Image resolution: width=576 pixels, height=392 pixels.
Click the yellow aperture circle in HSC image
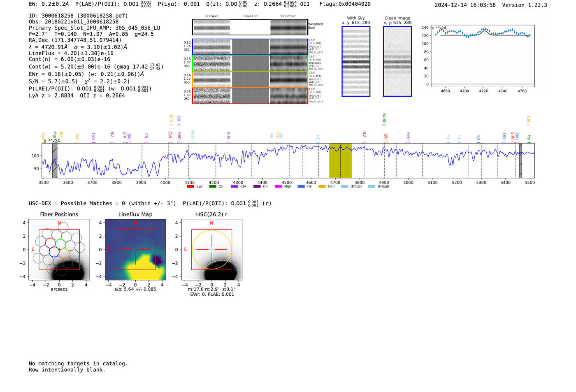point(192,250)
